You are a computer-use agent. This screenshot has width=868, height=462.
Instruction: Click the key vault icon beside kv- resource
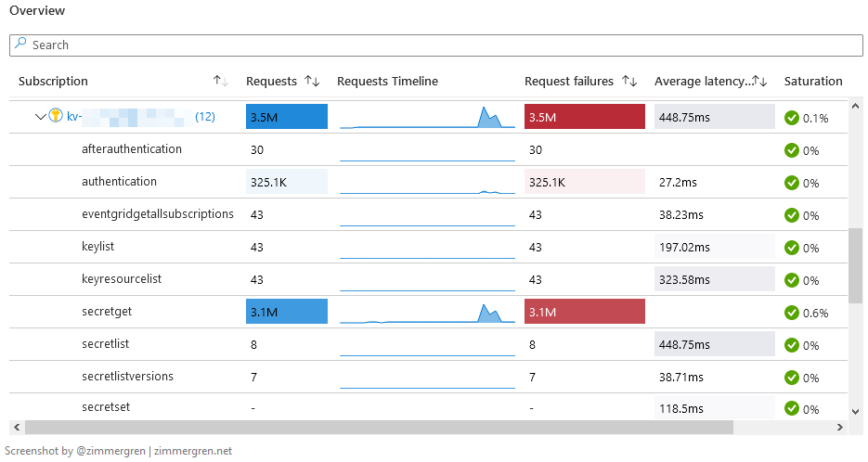point(55,117)
